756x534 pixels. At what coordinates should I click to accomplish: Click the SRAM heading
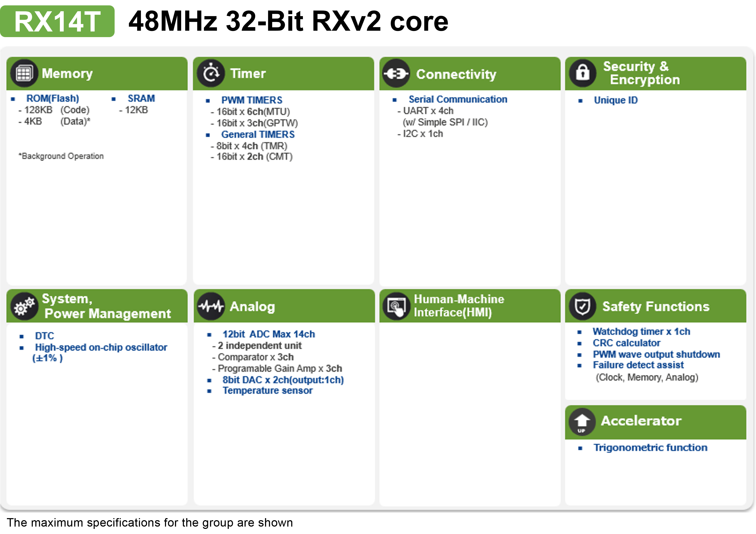[141, 99]
